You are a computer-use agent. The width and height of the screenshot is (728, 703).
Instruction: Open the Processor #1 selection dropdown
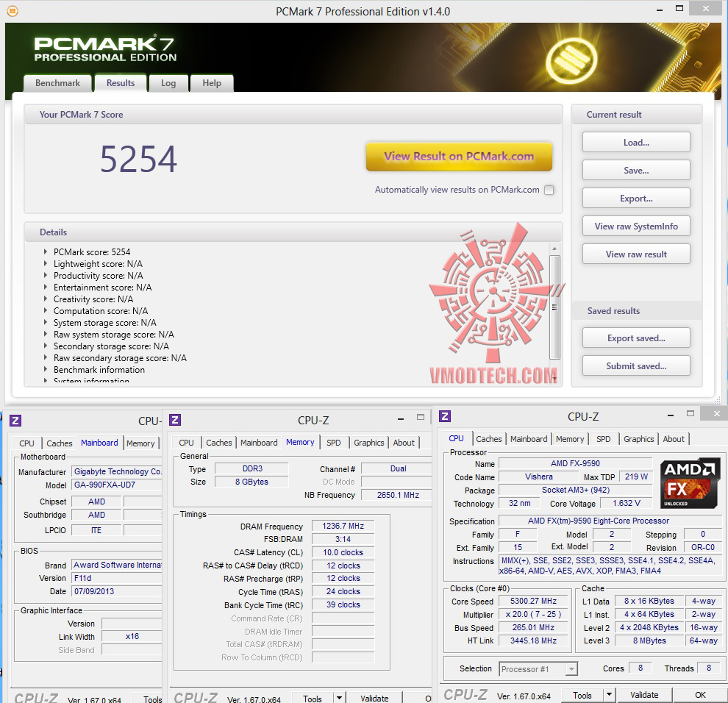[x=571, y=669]
